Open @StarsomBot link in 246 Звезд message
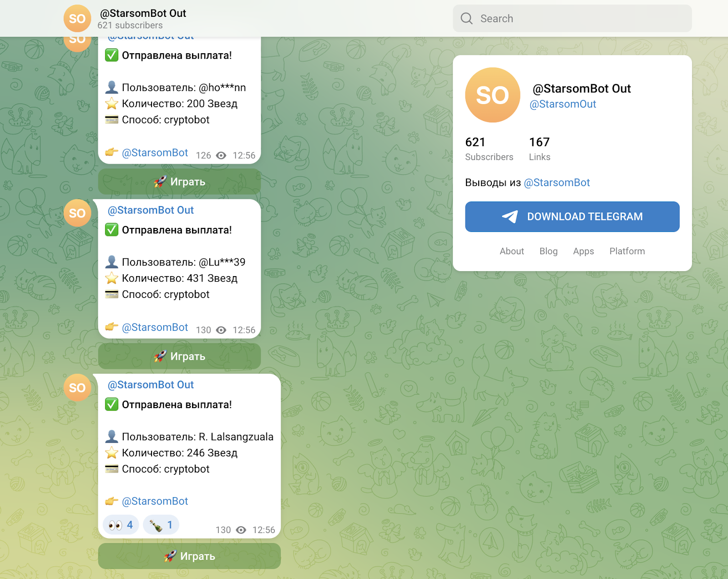 (x=155, y=501)
